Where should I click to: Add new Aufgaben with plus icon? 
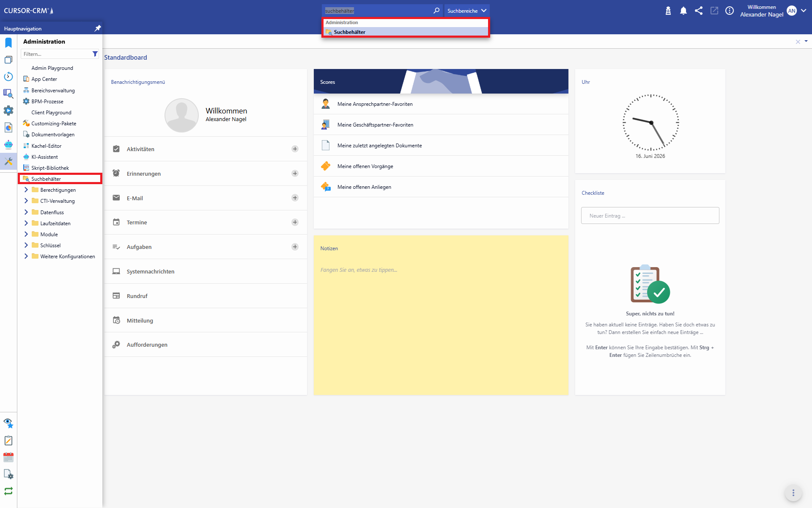295,247
